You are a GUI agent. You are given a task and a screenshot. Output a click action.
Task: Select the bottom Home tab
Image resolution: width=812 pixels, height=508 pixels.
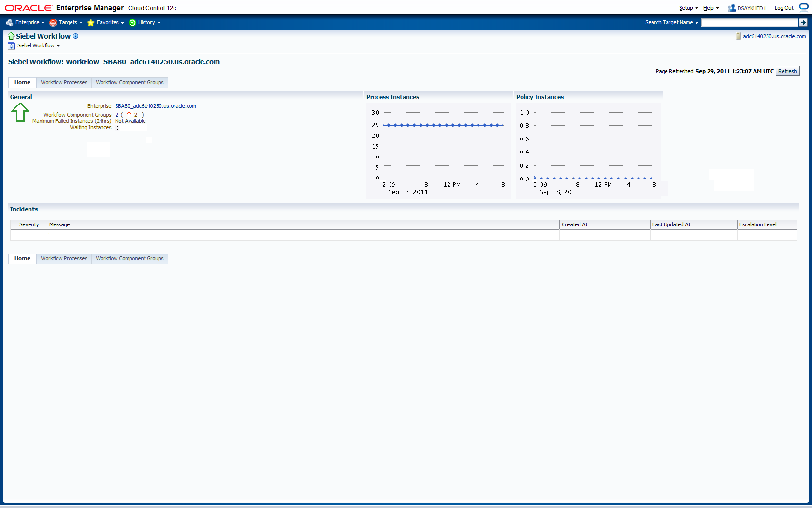[22, 258]
